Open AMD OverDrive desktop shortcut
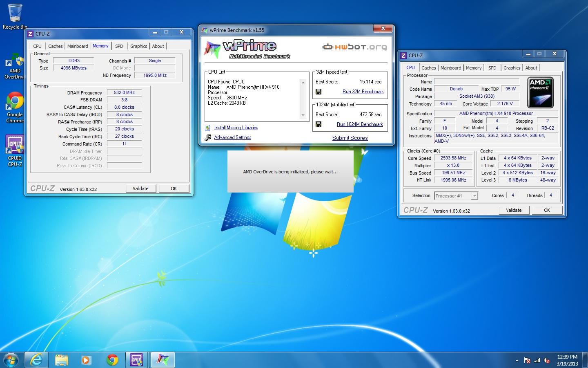Screen dimensions: 588x368 click(15, 66)
